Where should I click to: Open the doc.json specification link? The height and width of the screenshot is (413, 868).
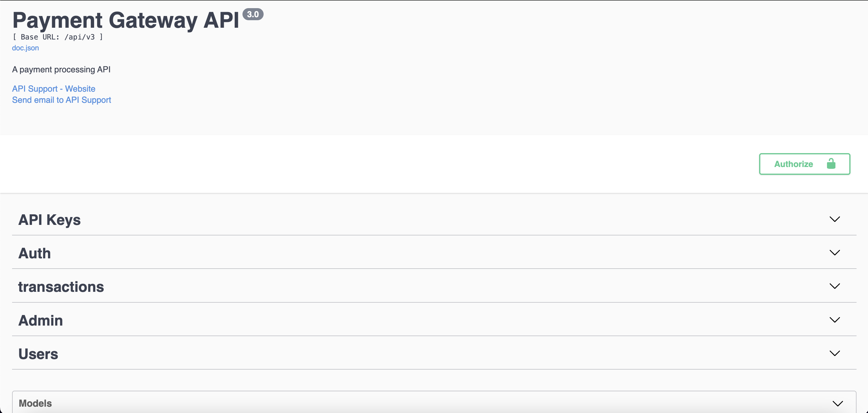pos(25,48)
